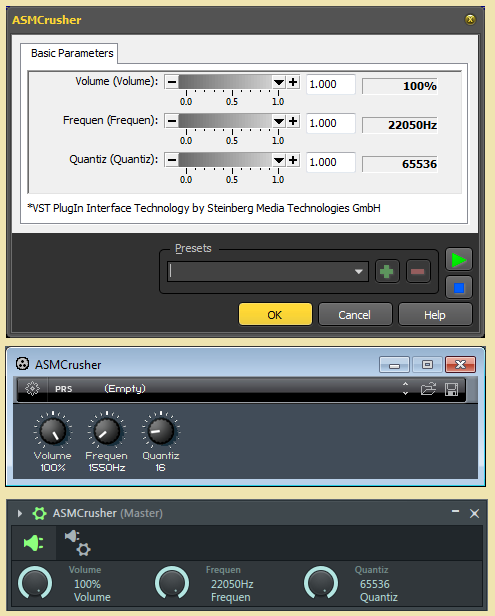Click the minus button on Volume slider

point(172,82)
